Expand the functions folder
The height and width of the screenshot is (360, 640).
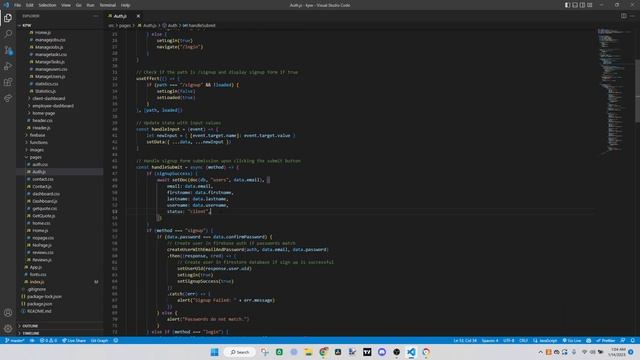[x=38, y=142]
